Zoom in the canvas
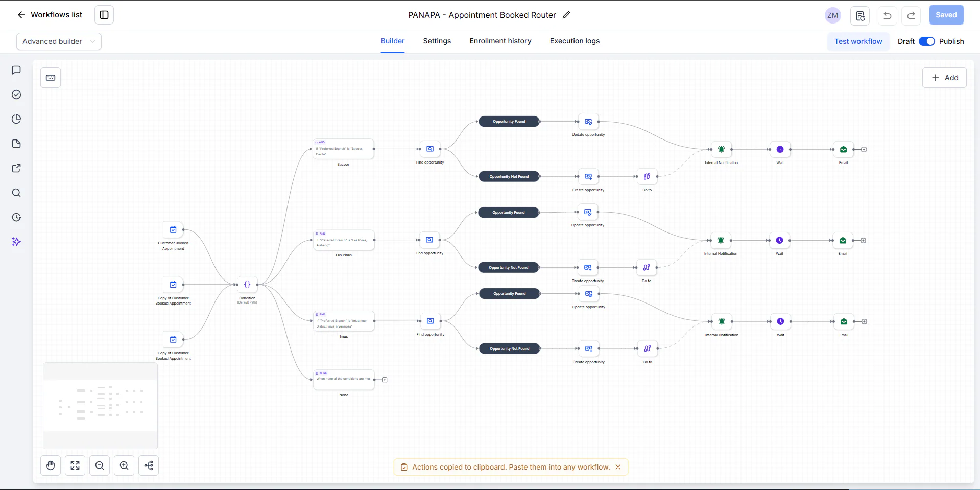Image resolution: width=980 pixels, height=490 pixels. pyautogui.click(x=124, y=465)
